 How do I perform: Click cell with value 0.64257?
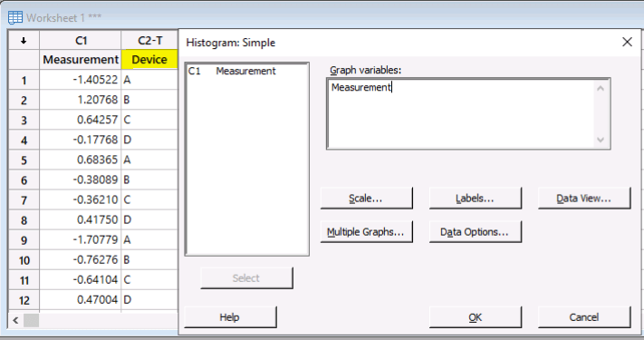click(x=81, y=120)
